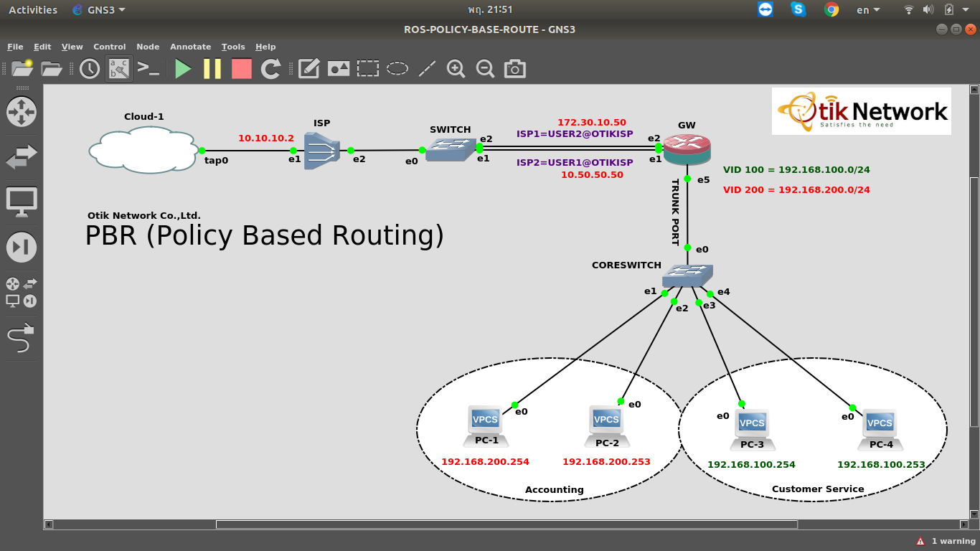
Task: Click the 192.168.200.254 address label
Action: (x=485, y=462)
